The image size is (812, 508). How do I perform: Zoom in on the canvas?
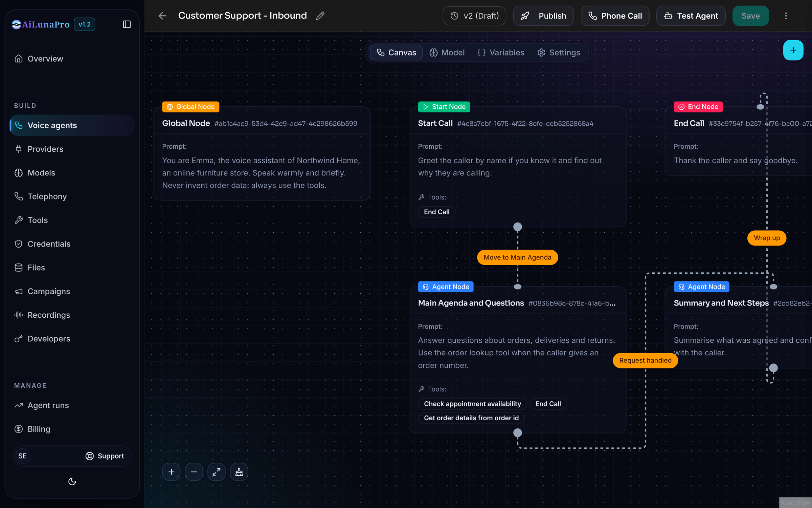(x=172, y=472)
